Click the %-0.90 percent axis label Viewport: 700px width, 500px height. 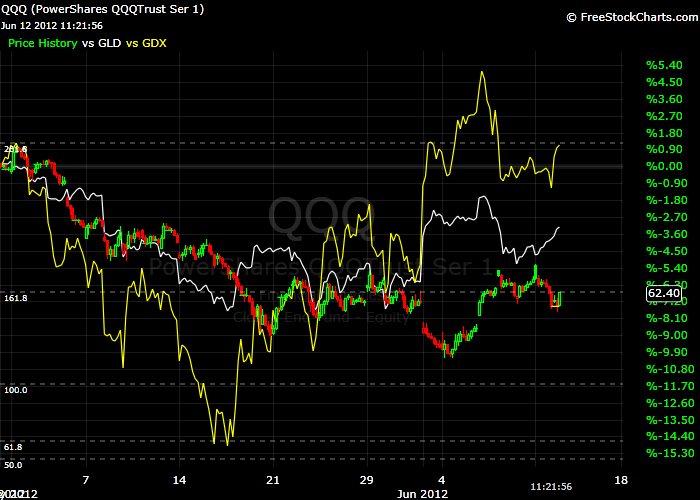click(x=667, y=183)
